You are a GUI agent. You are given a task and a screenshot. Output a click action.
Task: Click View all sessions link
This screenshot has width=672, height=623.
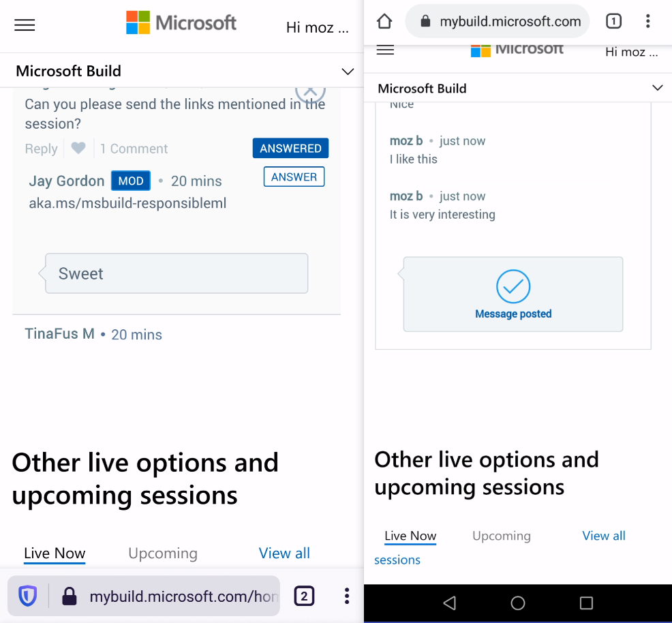coord(604,536)
